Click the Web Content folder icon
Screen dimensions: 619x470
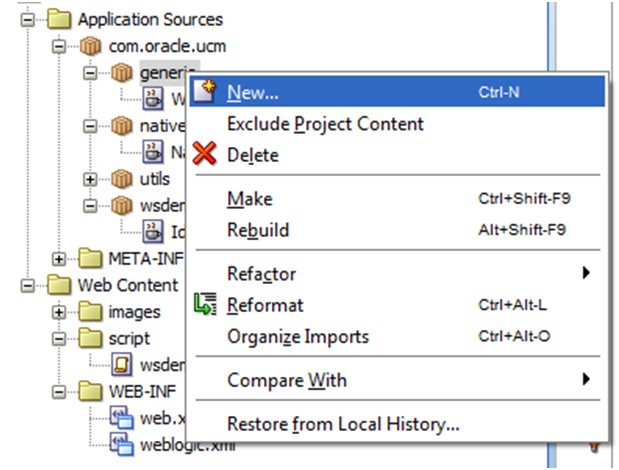(62, 285)
